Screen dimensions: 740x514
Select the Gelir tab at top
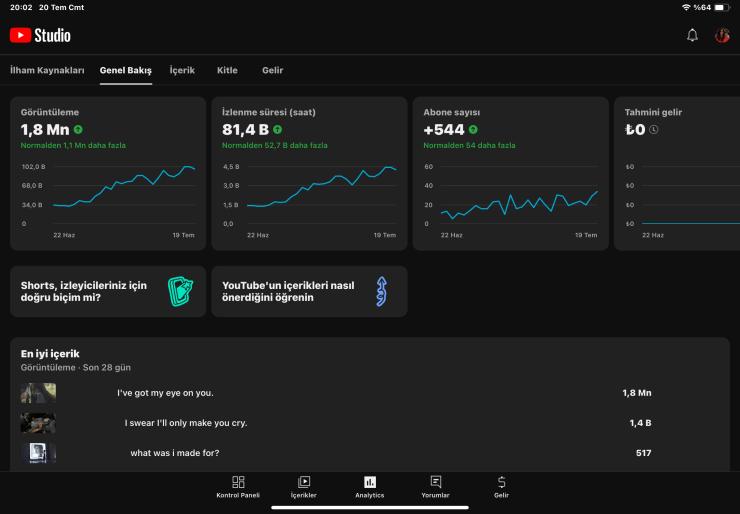(x=272, y=71)
